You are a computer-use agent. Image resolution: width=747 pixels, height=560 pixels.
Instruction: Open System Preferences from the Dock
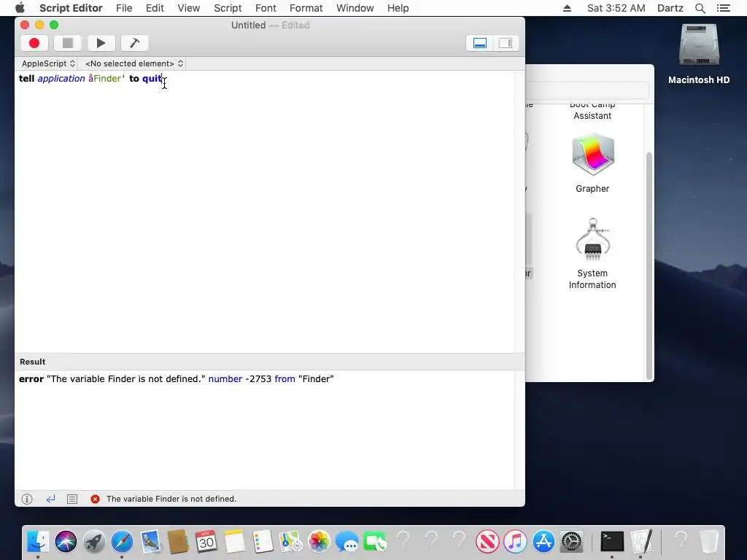pos(572,542)
